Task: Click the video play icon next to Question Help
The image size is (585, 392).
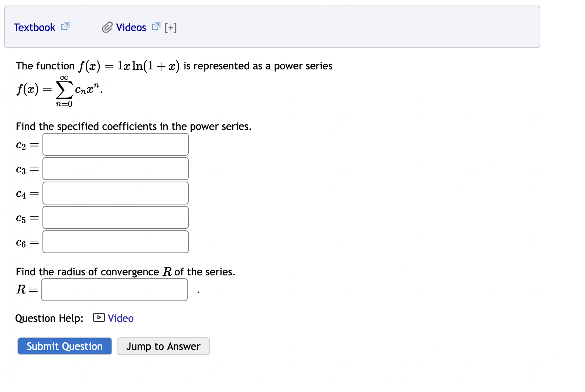Action: pyautogui.click(x=99, y=318)
